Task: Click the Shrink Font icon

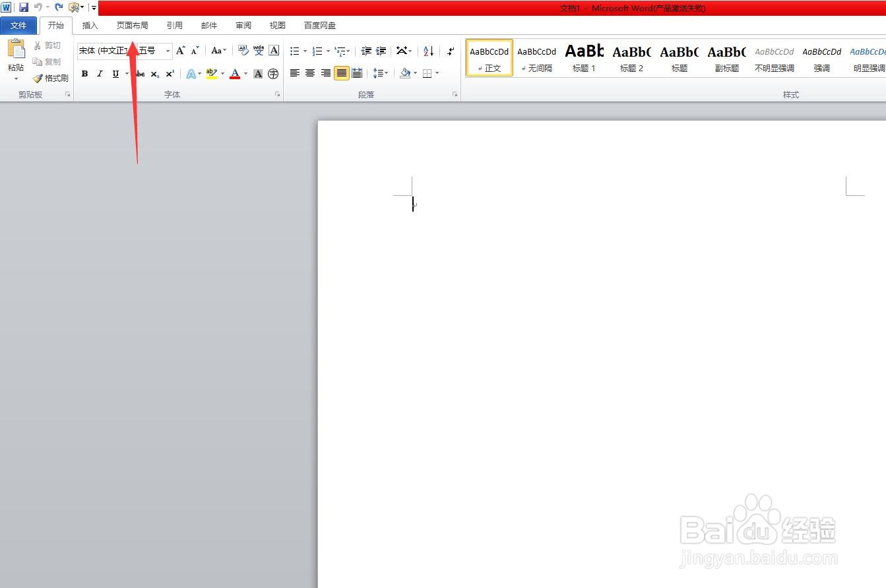Action: (195, 51)
